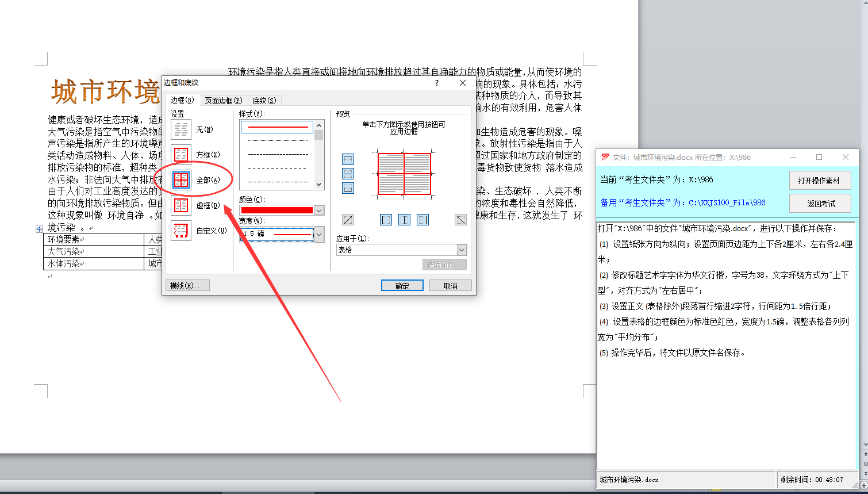Switch to the 页面边框(P) tab
This screenshot has height=494, width=868.
224,101
